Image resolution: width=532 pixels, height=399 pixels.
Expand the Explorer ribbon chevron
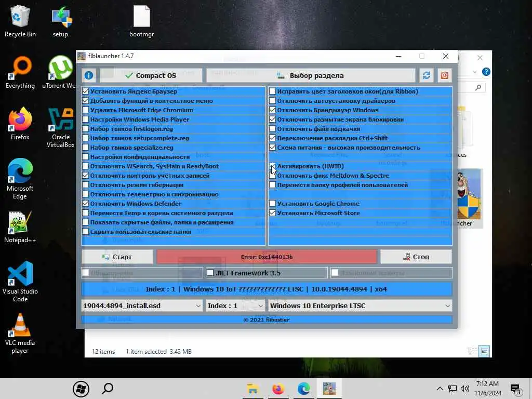[475, 72]
